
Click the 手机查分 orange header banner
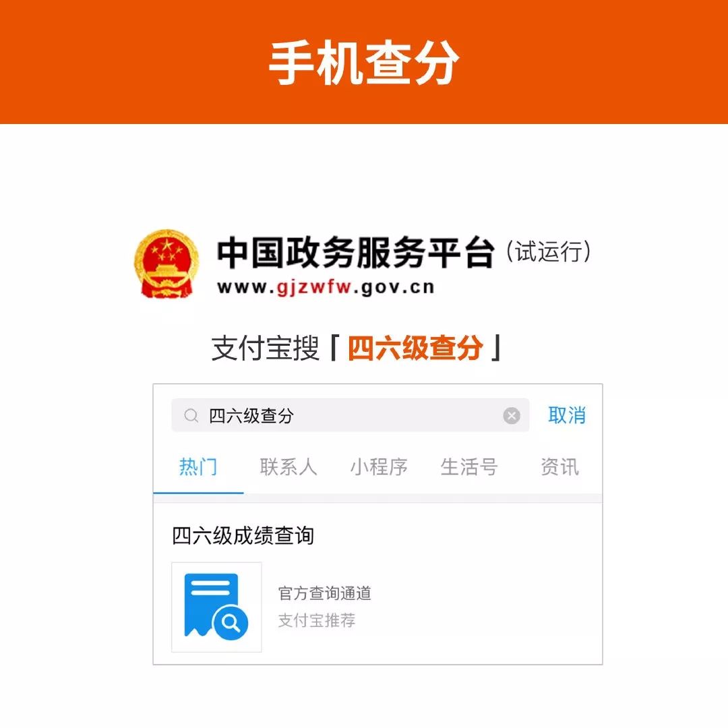click(x=364, y=62)
